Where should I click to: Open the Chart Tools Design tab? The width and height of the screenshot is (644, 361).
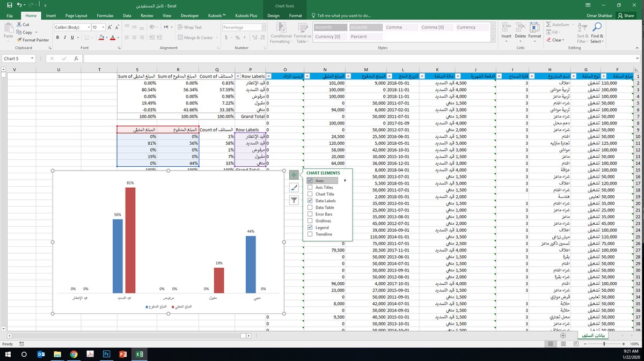(273, 16)
